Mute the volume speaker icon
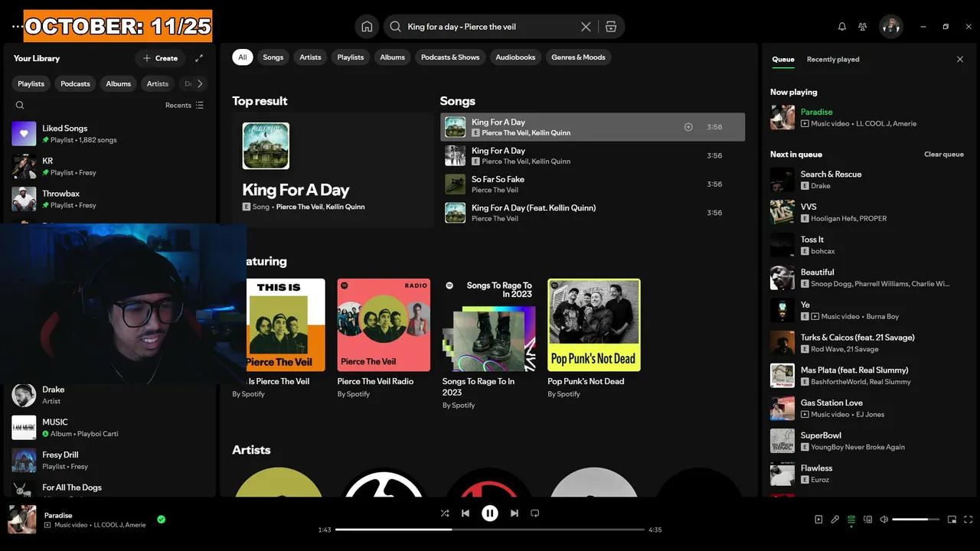Screen dimensions: 980x551 coord(884,520)
